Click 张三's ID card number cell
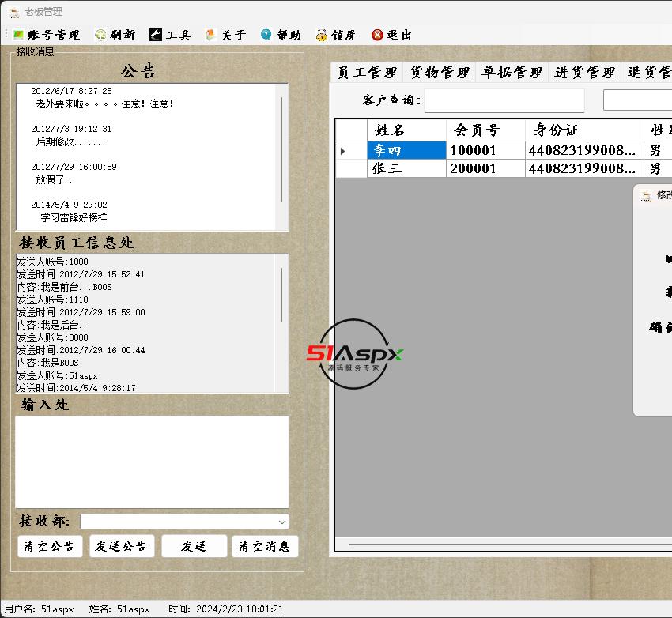Viewport: 672px width, 618px height. [x=584, y=168]
